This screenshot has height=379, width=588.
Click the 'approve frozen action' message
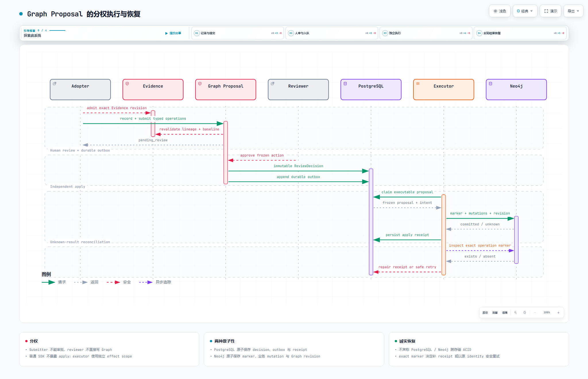click(262, 156)
